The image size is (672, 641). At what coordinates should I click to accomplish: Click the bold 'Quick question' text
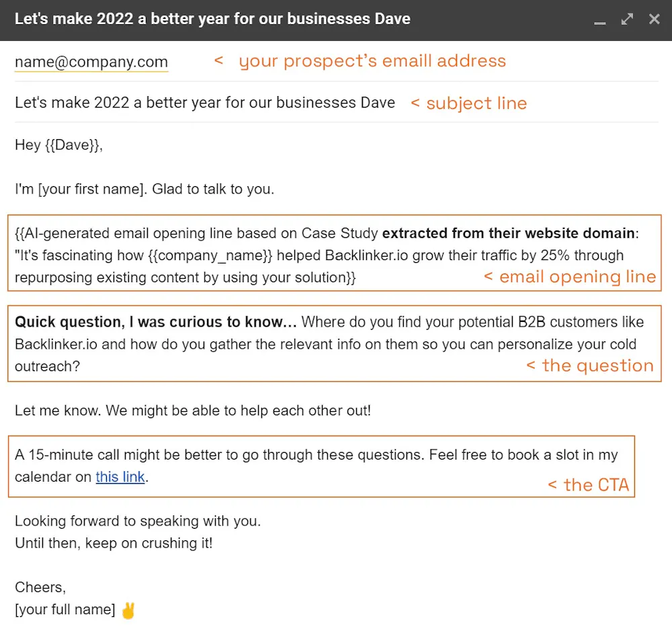click(155, 322)
